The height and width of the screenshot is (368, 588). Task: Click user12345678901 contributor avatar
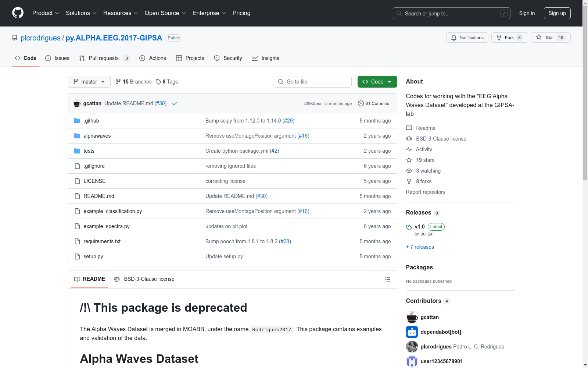412,361
